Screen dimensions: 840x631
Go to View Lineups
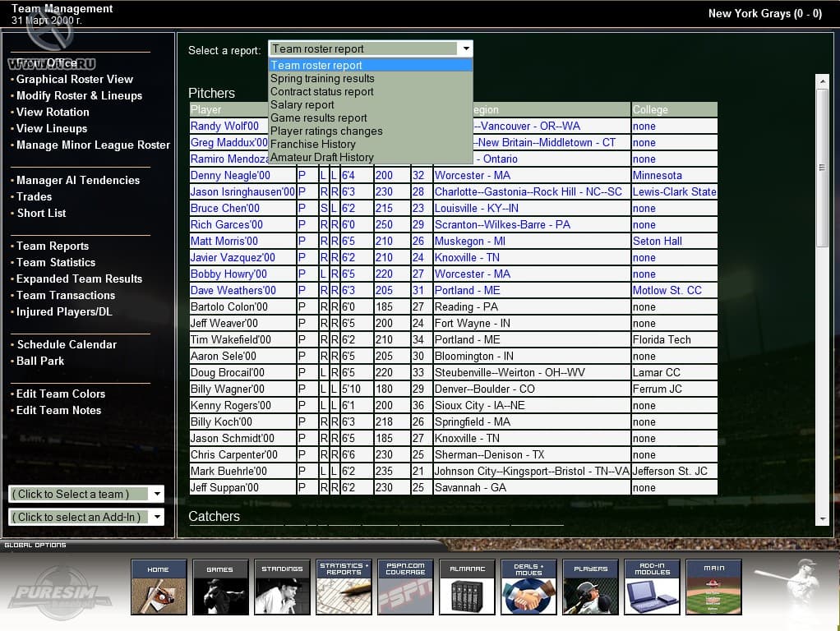[x=52, y=128]
